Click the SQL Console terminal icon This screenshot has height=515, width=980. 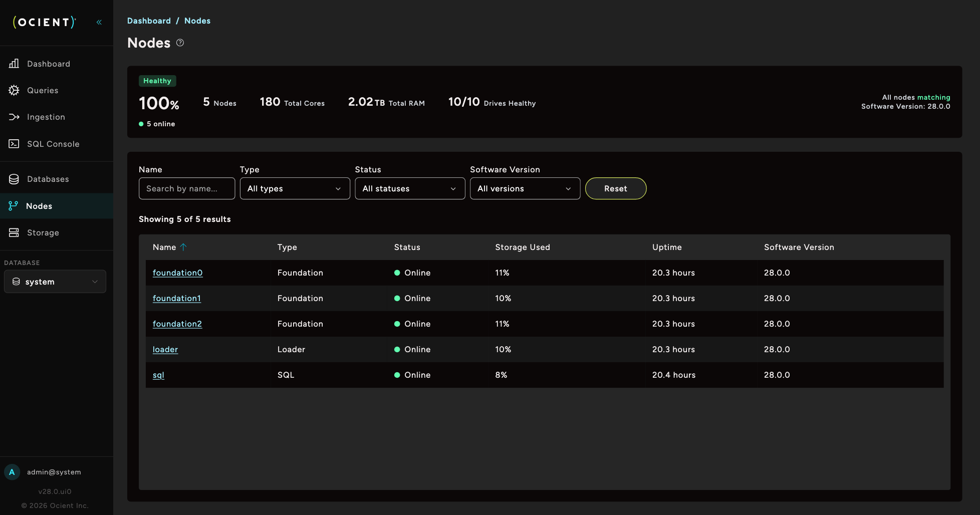point(14,144)
